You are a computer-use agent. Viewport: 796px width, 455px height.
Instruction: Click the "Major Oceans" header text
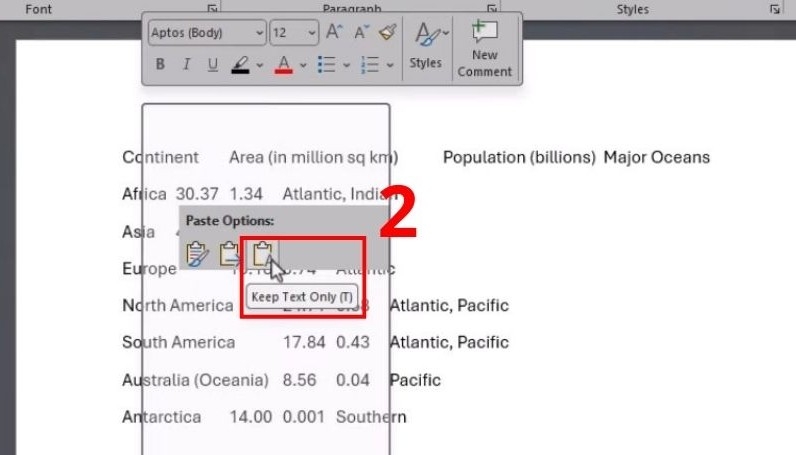[656, 157]
